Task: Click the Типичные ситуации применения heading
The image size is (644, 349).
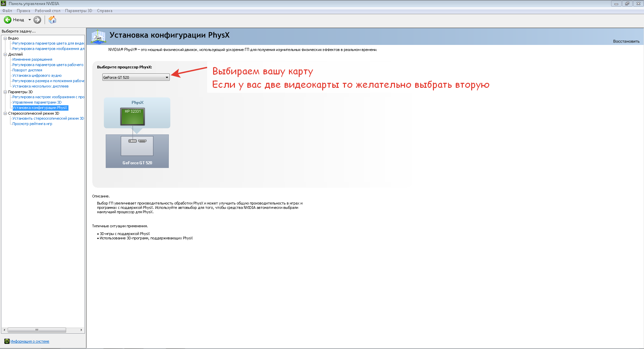Action: [120, 226]
